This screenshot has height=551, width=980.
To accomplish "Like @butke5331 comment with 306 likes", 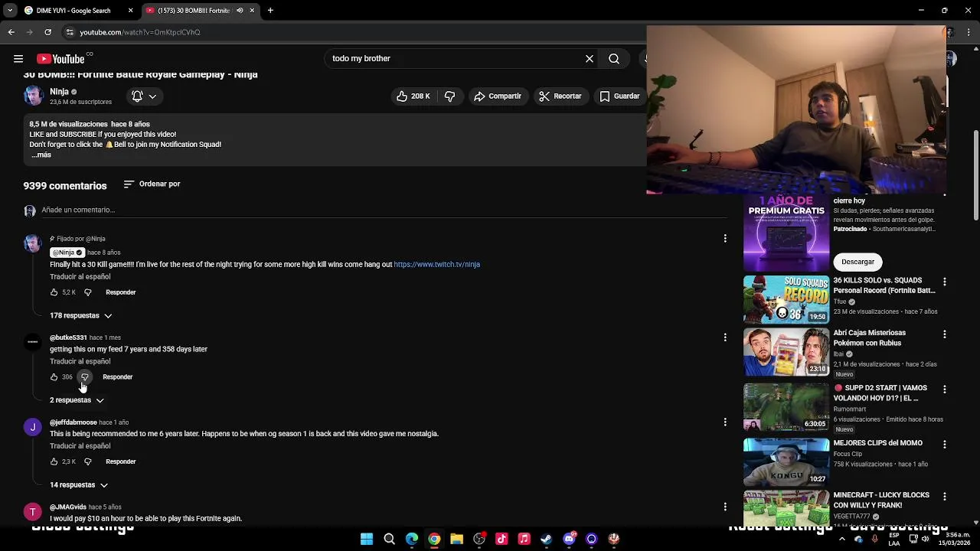I will (x=54, y=377).
